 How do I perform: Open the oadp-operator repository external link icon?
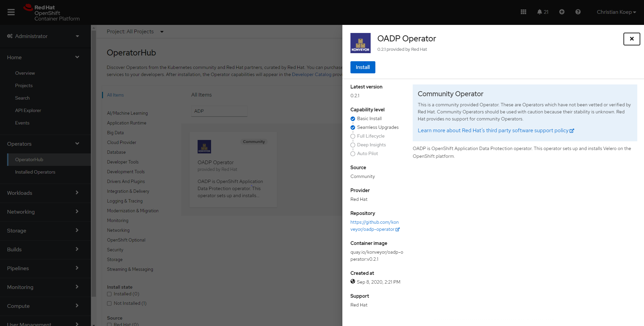click(398, 229)
